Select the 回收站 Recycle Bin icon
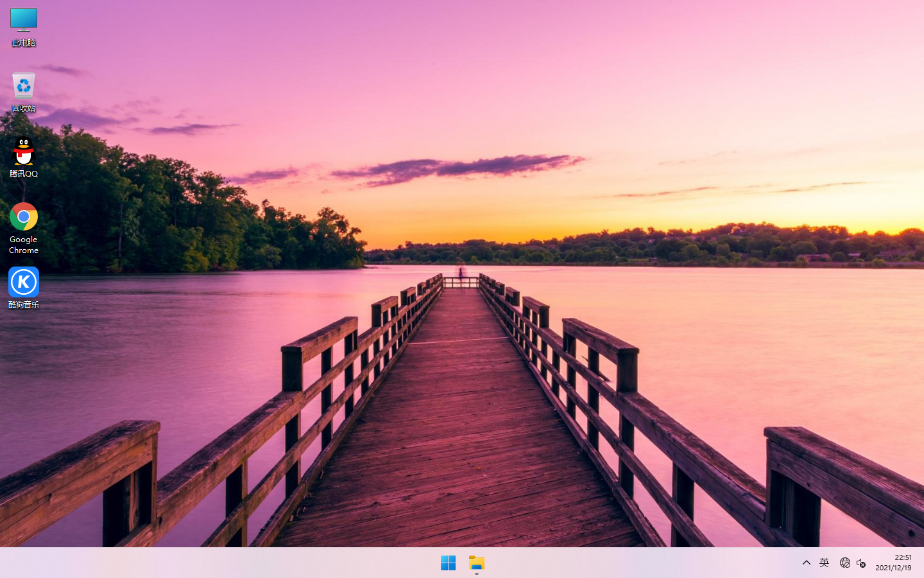Image resolution: width=924 pixels, height=578 pixels. tap(24, 86)
